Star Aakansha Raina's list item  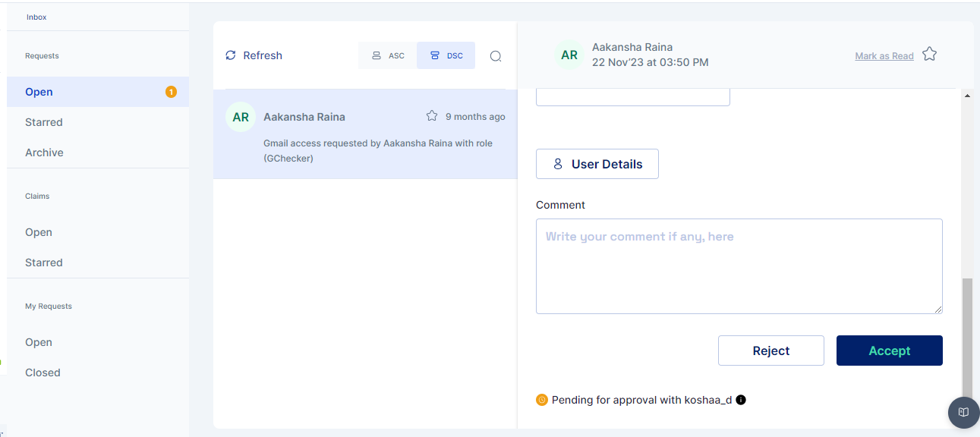(432, 116)
